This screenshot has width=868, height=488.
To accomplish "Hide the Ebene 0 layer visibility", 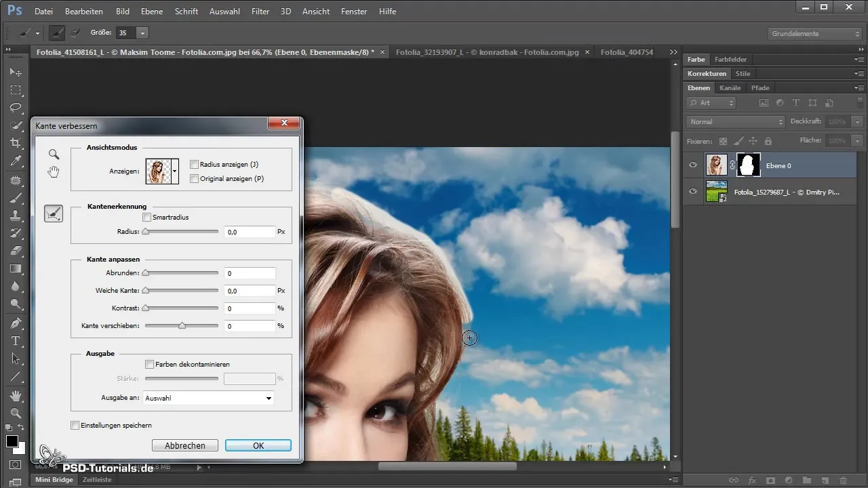I will [x=692, y=165].
